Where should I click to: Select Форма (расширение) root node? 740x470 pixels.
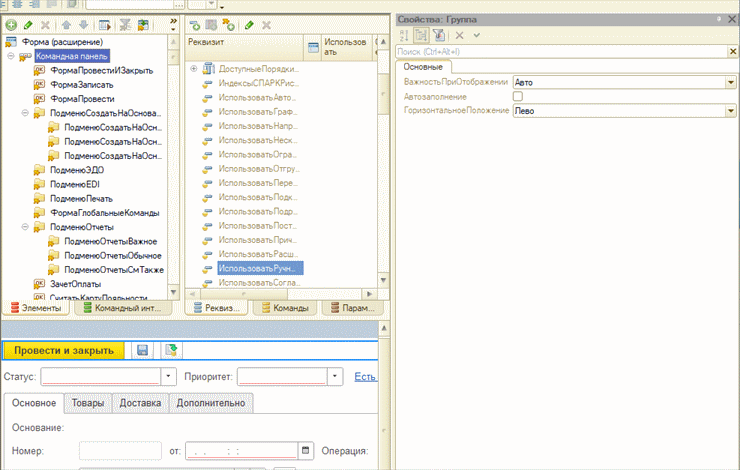(x=62, y=42)
